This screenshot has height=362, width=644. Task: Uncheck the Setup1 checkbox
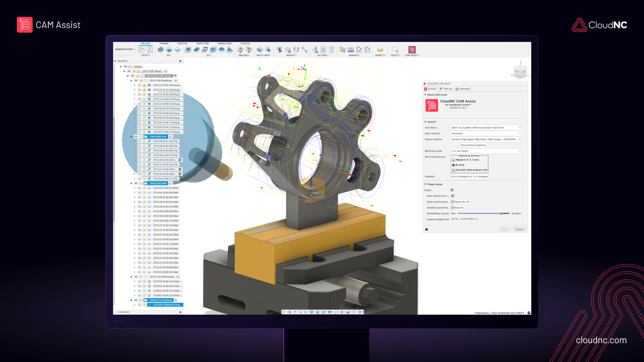coord(452,190)
